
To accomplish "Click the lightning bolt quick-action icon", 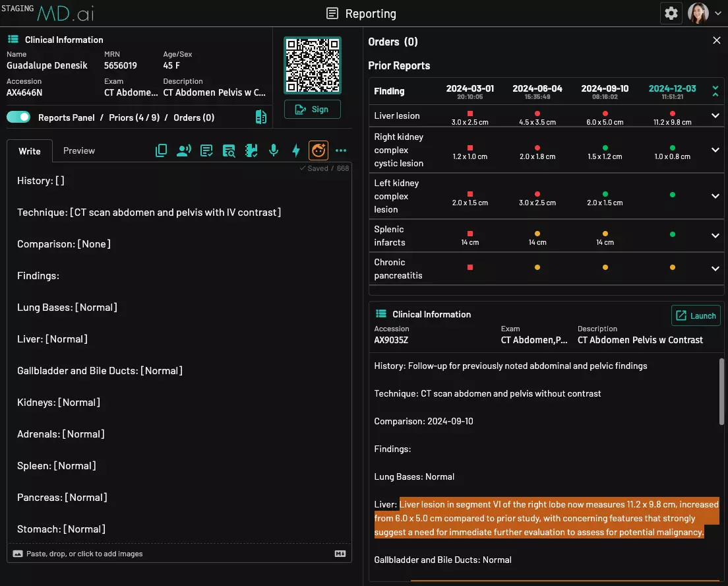I will coord(295,150).
